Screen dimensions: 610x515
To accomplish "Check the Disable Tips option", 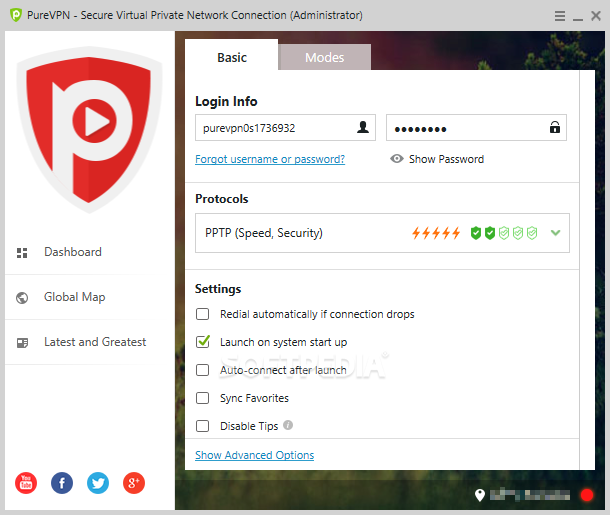I will pyautogui.click(x=202, y=426).
